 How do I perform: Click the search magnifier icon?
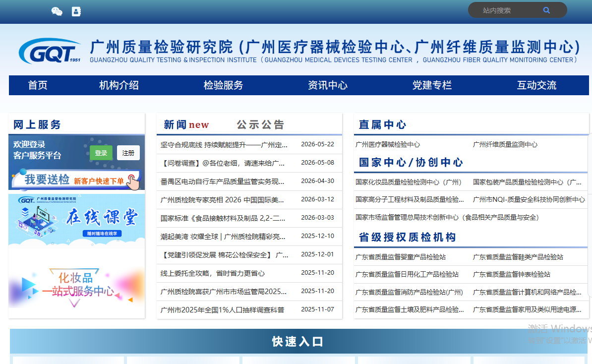click(546, 10)
